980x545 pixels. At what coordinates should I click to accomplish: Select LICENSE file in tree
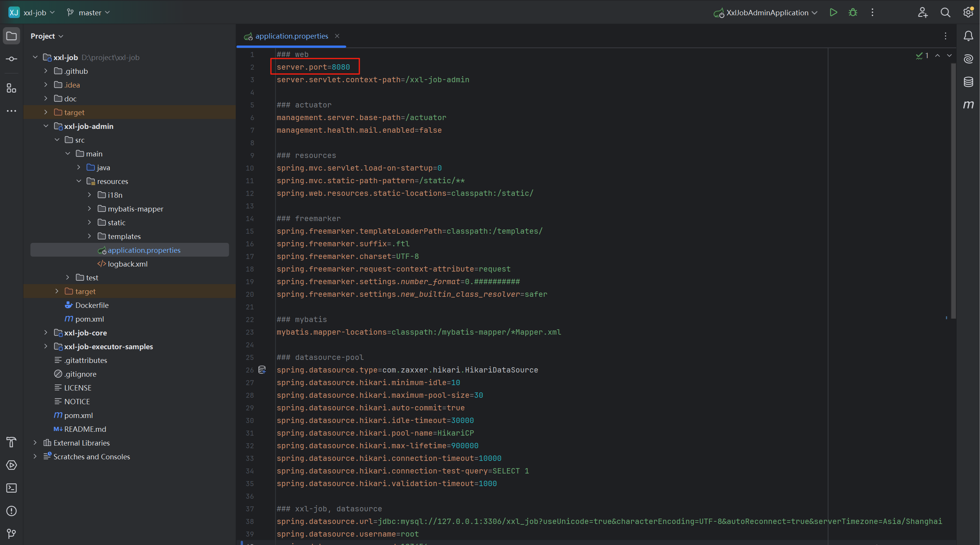[x=73, y=388]
